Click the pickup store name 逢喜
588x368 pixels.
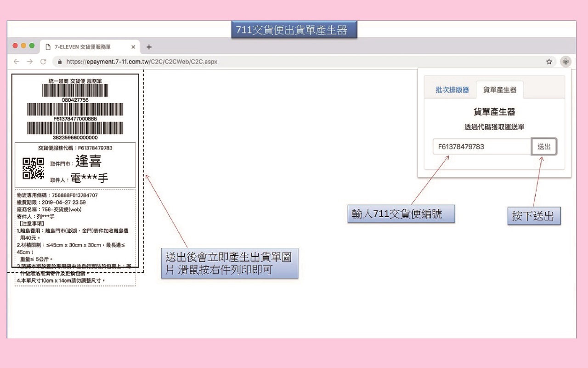[89, 161]
